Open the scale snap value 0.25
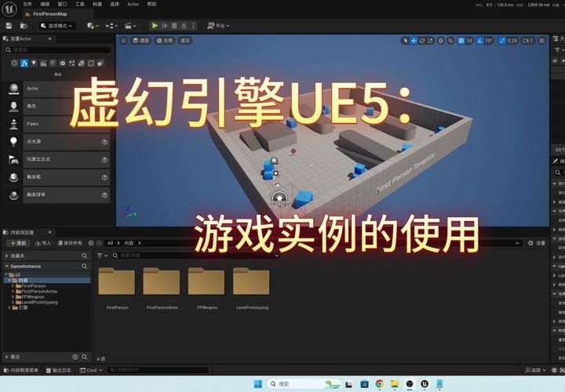 coord(512,41)
